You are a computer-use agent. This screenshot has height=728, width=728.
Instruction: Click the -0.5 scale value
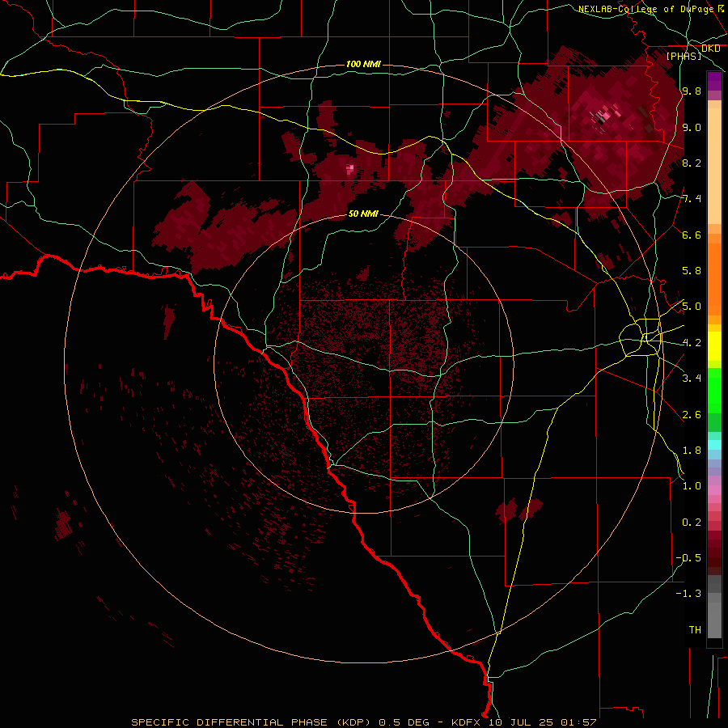click(688, 558)
